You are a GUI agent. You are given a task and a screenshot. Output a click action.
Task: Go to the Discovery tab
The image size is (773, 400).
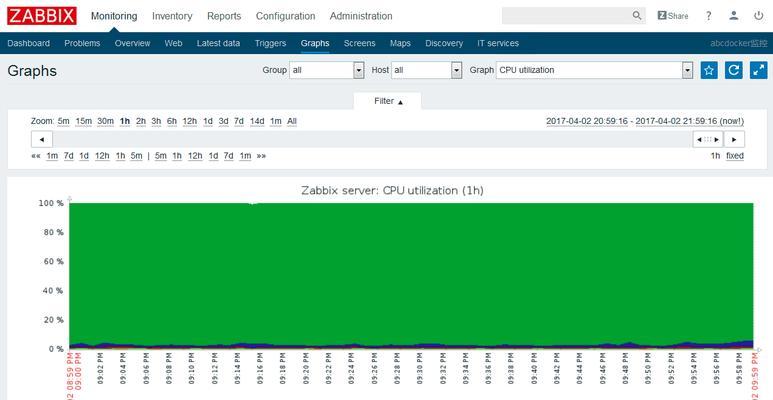[444, 43]
